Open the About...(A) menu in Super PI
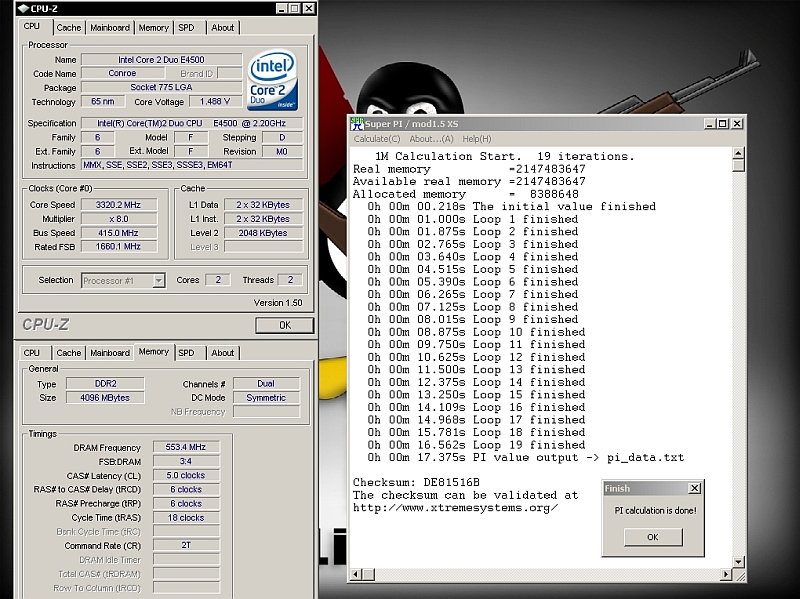Viewport: 800px width, 599px height. click(431, 139)
